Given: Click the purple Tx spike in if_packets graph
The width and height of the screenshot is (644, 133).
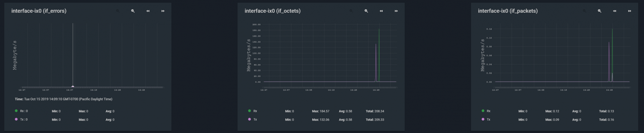Looking at the screenshot, I should tap(609, 62).
